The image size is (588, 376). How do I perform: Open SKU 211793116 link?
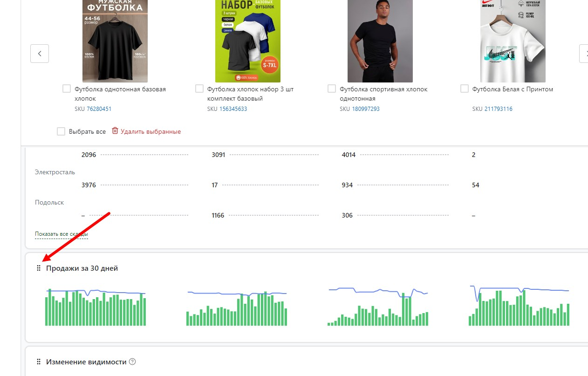click(x=499, y=109)
